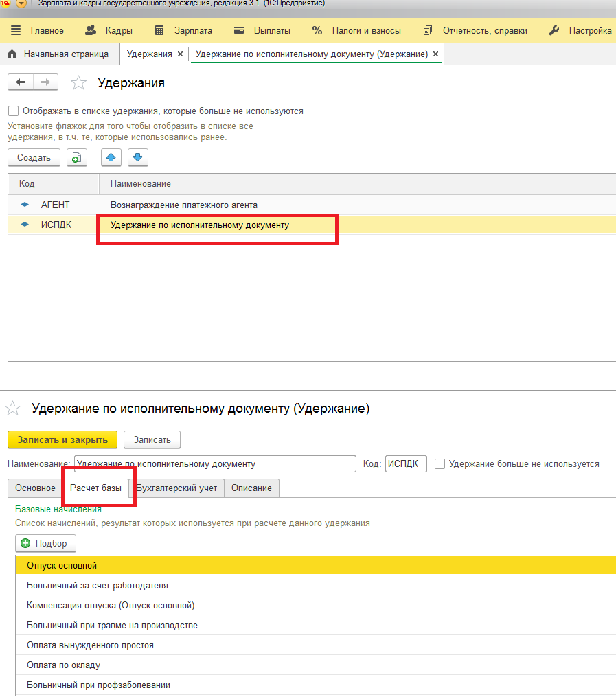Select Оплата по окладу row
This screenshot has width=616, height=699.
tap(316, 665)
